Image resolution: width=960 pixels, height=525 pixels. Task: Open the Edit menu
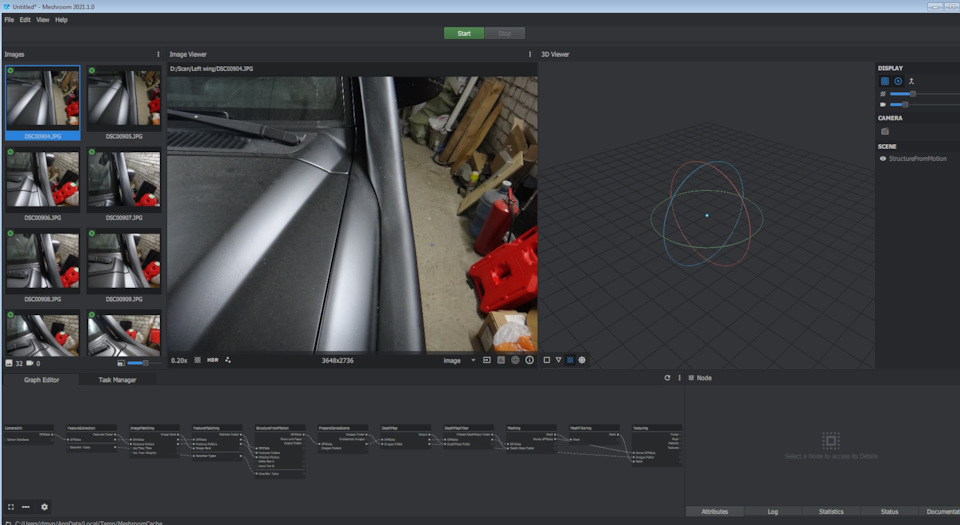click(24, 20)
